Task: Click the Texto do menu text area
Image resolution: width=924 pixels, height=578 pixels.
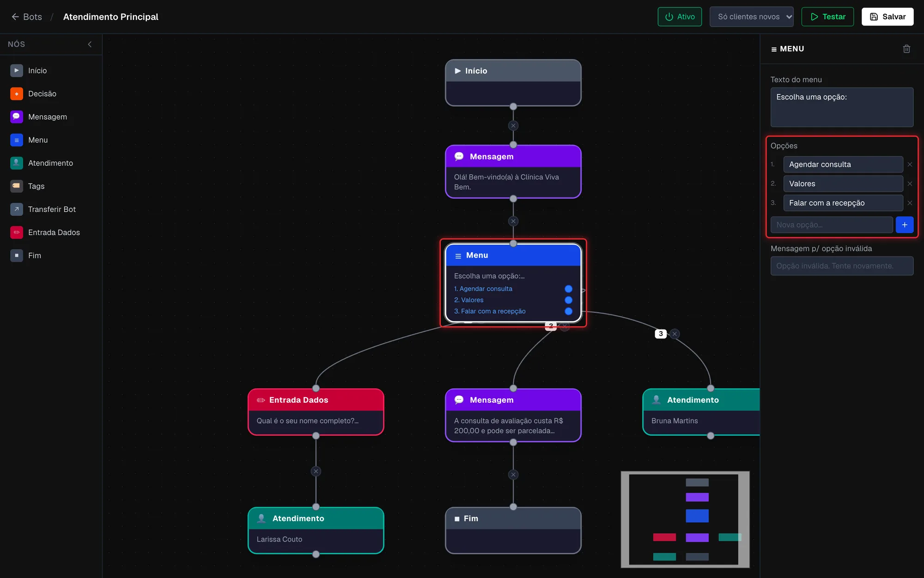Action: [x=842, y=107]
